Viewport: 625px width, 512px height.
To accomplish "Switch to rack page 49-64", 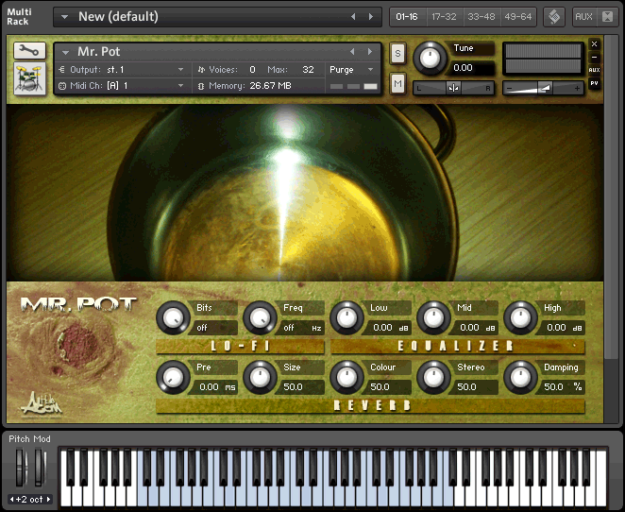I will [518, 17].
